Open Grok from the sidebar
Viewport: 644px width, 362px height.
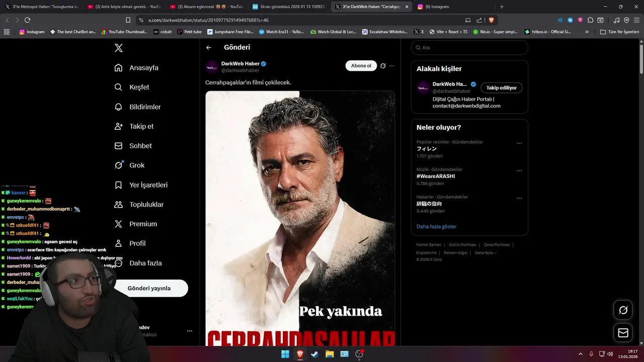point(129,165)
